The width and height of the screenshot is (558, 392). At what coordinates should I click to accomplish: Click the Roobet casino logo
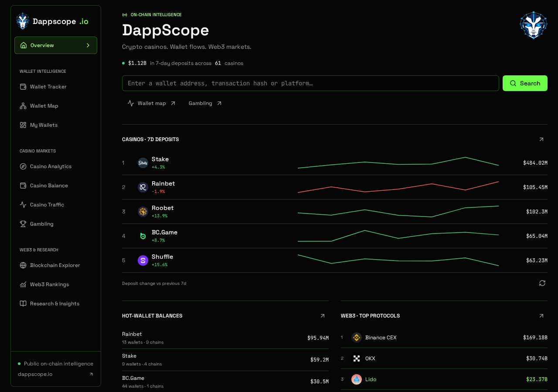143,212
